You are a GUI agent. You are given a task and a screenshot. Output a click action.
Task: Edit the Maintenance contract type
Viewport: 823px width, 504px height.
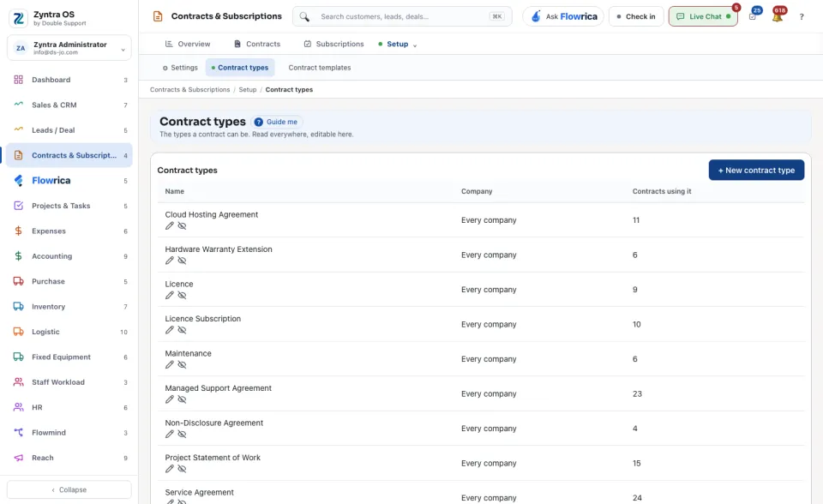point(170,364)
